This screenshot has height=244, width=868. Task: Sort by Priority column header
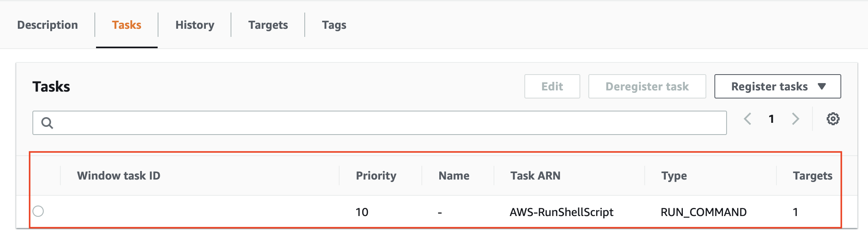(x=376, y=176)
